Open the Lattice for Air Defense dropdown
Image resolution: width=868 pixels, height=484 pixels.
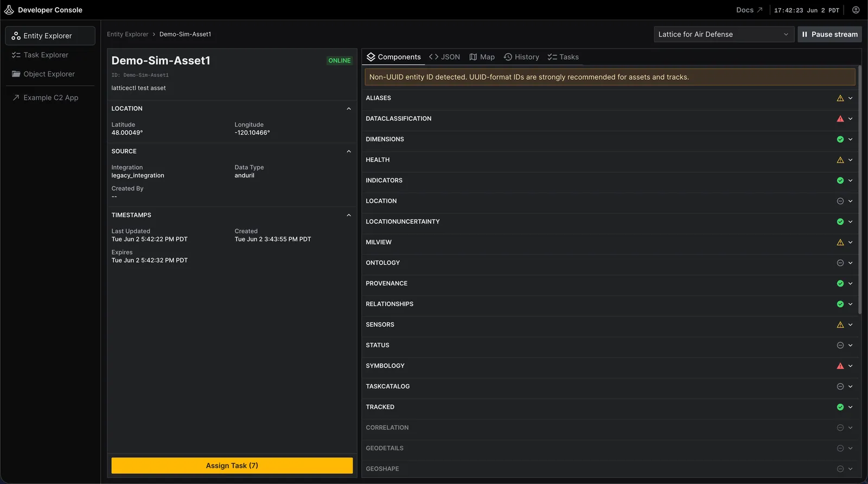pyautogui.click(x=724, y=34)
